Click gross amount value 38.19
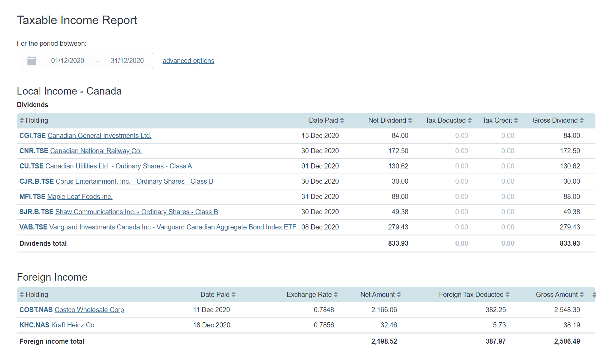 click(572, 325)
